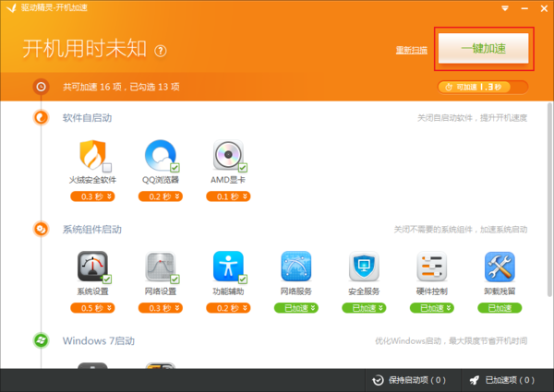554x392 pixels.
Task: Uncheck the 系统设置 checkbox
Action: [x=107, y=279]
